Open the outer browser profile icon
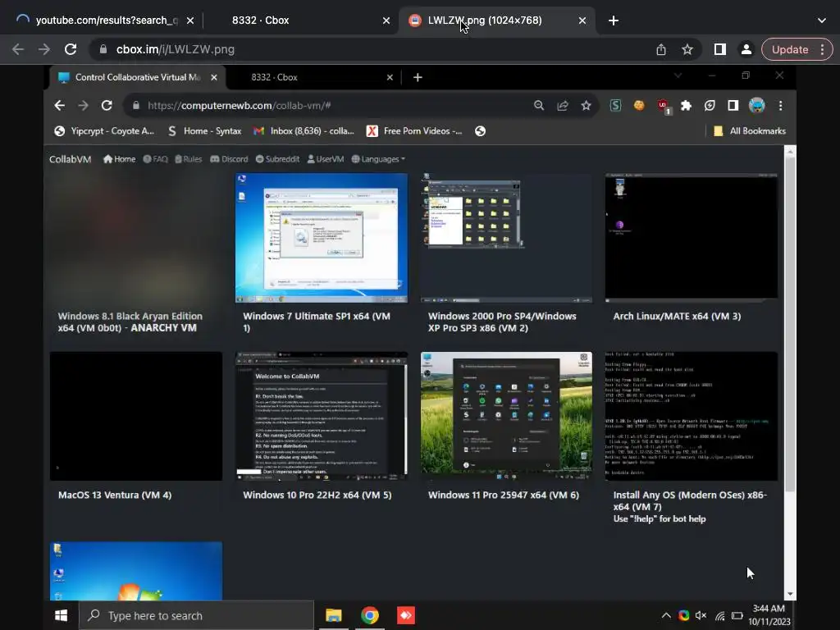Screen dimensions: 840x630 [746, 49]
